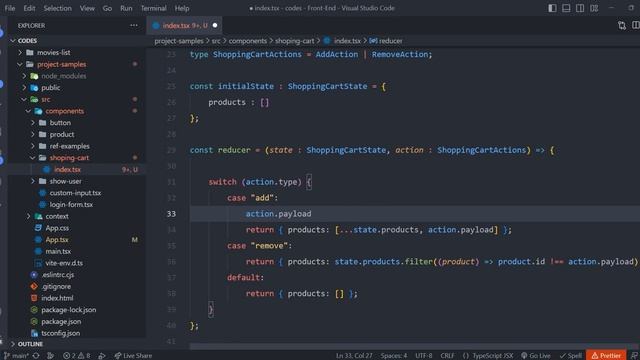Toggle bottom panel layout icon
The width and height of the screenshot is (640, 360).
[566, 8]
